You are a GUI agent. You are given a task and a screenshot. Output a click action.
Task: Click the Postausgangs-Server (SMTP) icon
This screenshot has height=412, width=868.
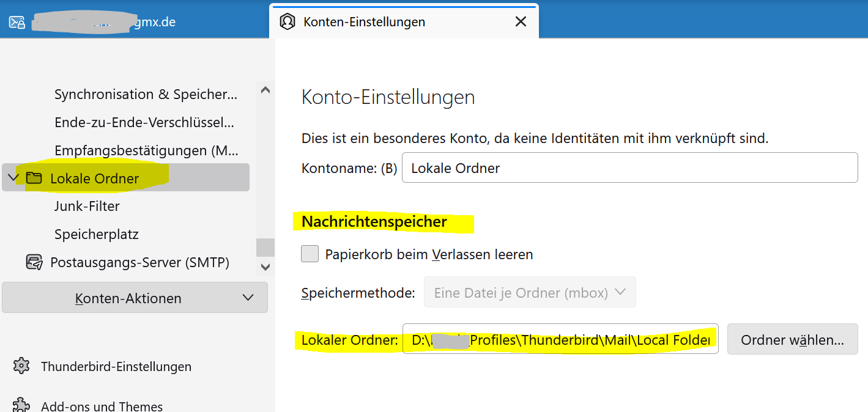[34, 262]
